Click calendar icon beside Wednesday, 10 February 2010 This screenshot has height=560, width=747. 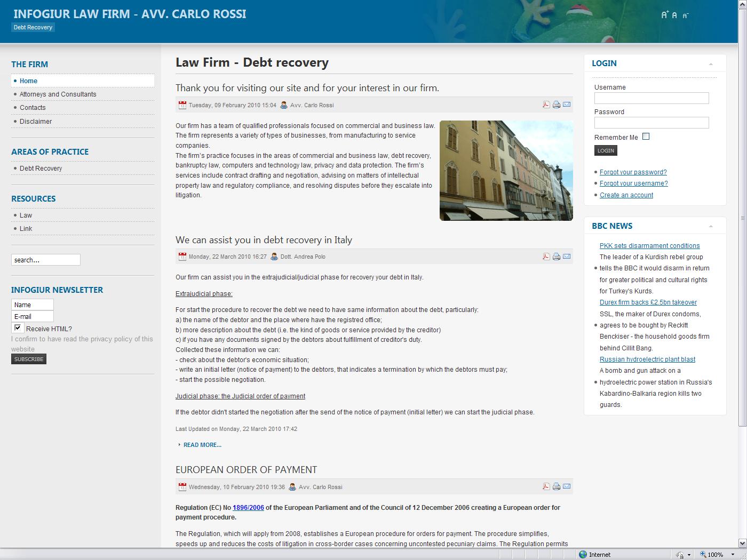pyautogui.click(x=182, y=487)
